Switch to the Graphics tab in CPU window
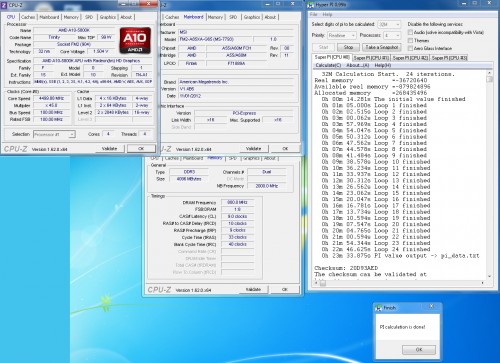The image size is (500, 363). [108, 17]
